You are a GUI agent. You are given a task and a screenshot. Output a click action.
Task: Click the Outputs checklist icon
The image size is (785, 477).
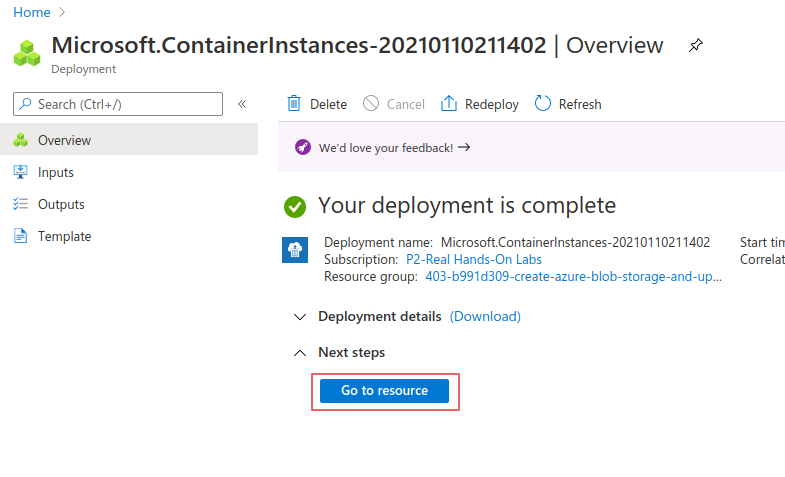tap(21, 204)
